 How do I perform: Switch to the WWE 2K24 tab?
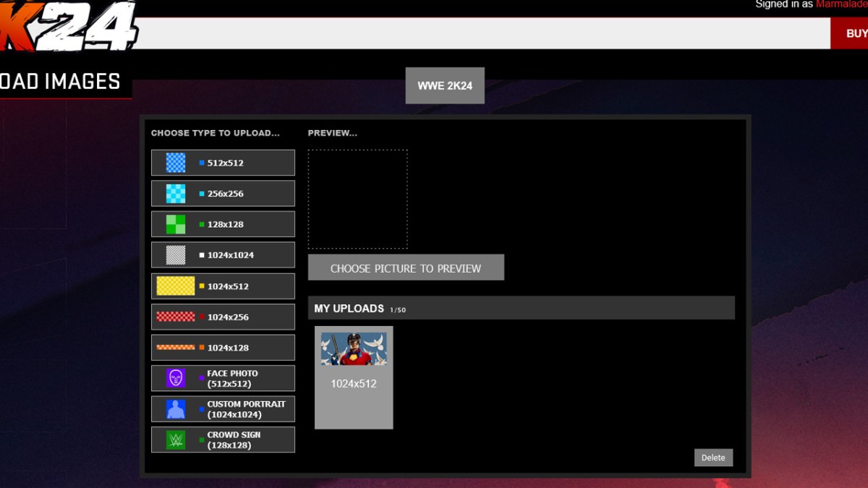[445, 85]
